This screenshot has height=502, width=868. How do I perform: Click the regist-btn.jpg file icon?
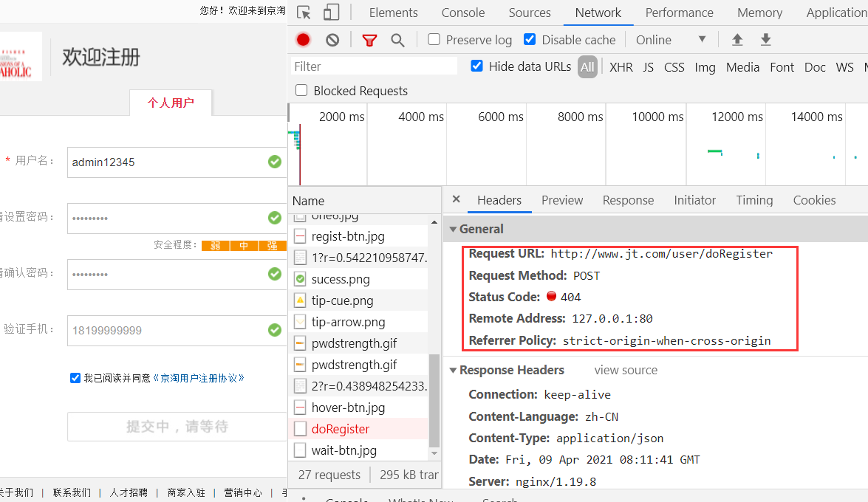[300, 236]
